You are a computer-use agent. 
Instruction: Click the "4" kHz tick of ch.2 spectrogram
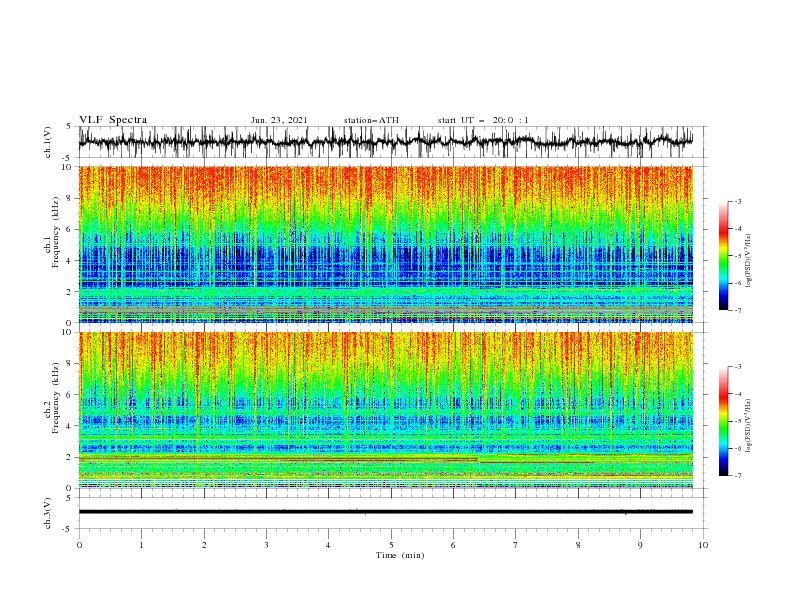point(70,426)
